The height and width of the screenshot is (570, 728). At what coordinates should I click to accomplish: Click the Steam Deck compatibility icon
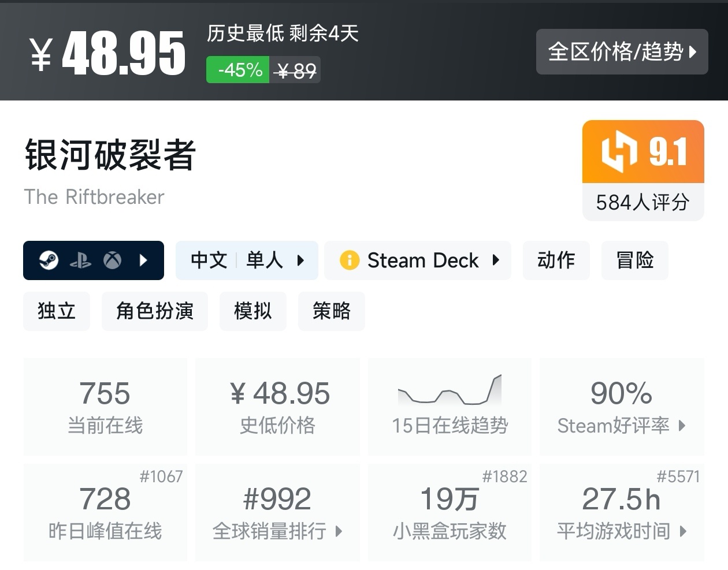tap(350, 260)
